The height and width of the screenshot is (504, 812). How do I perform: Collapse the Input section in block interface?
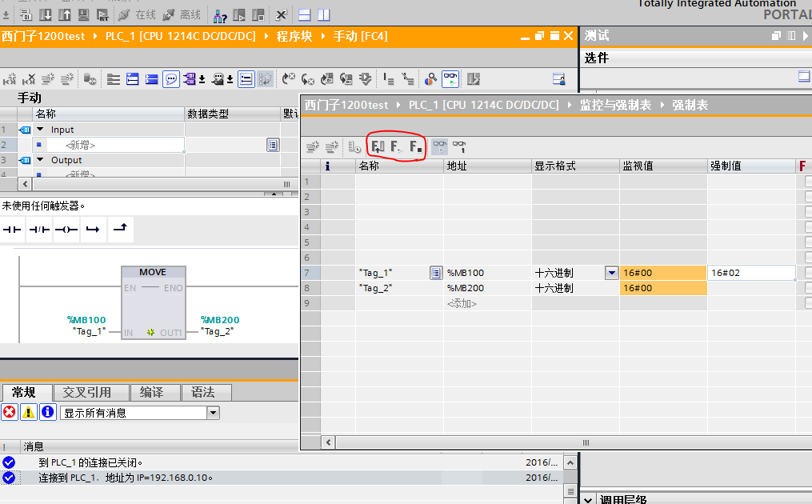[x=40, y=129]
